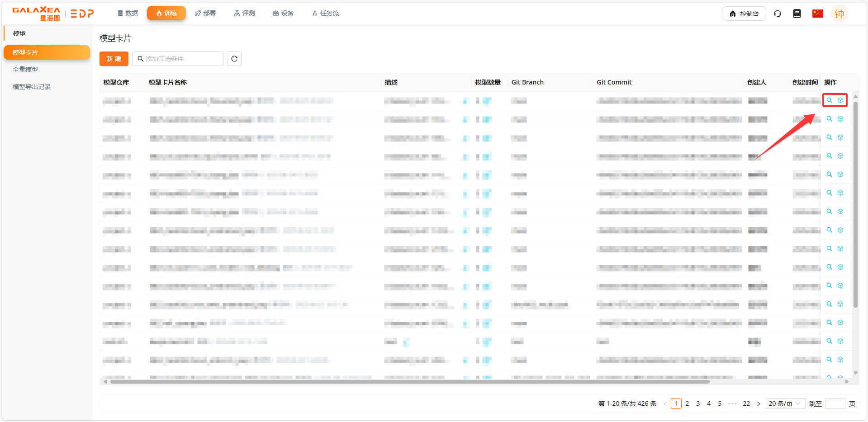Image resolution: width=868 pixels, height=422 pixels.
Task: Click the refresh icon beside the filter box
Action: 234,59
